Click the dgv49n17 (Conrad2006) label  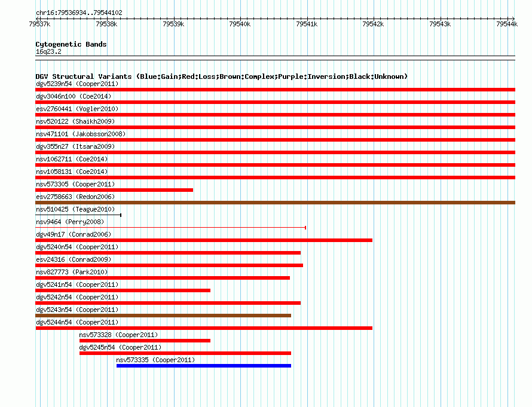coord(74,234)
